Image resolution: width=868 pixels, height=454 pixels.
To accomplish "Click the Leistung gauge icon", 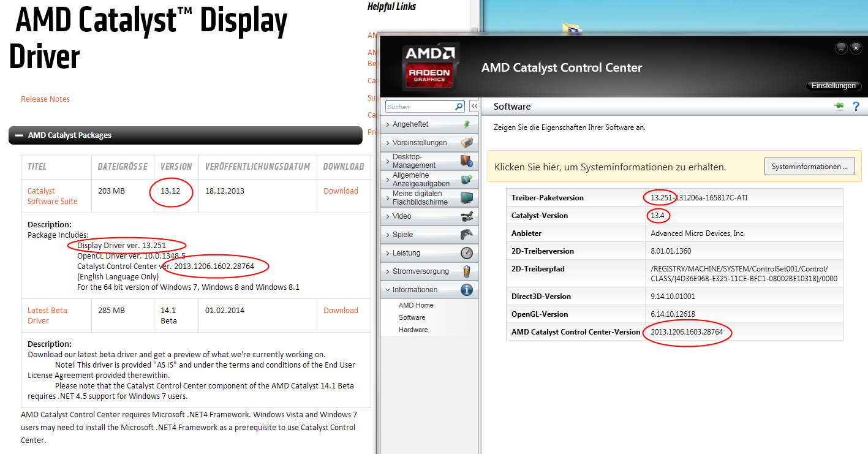I will coord(467,253).
